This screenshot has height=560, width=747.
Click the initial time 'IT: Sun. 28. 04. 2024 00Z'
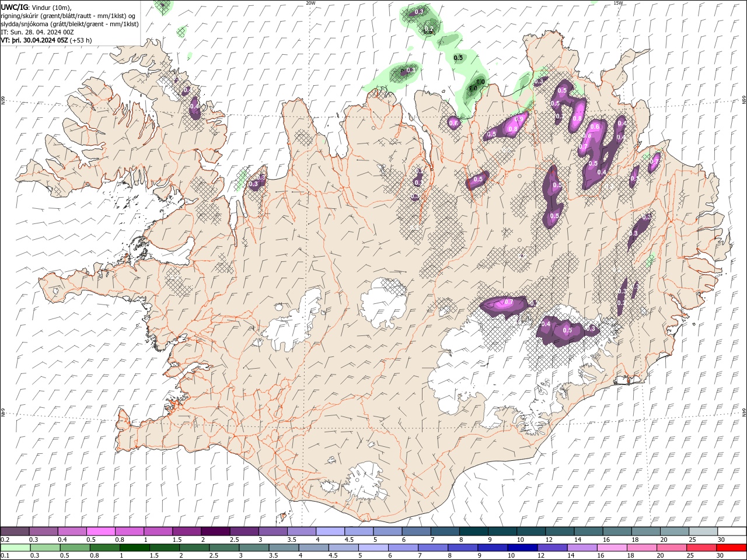coord(37,32)
